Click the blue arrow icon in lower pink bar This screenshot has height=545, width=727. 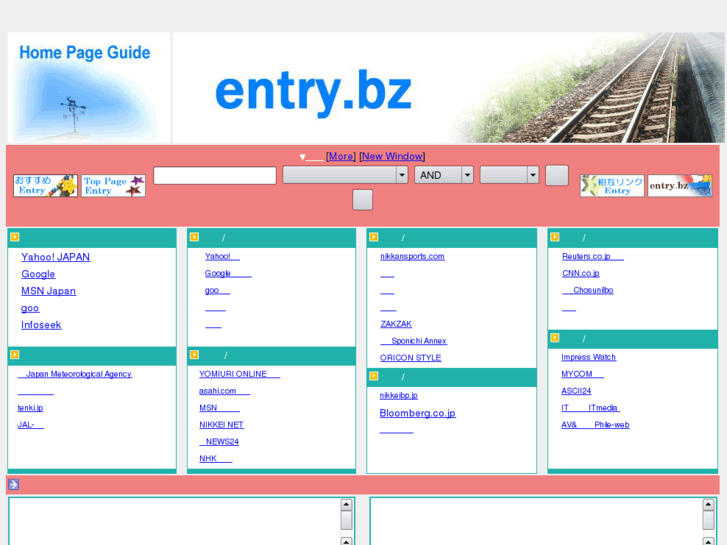click(13, 484)
